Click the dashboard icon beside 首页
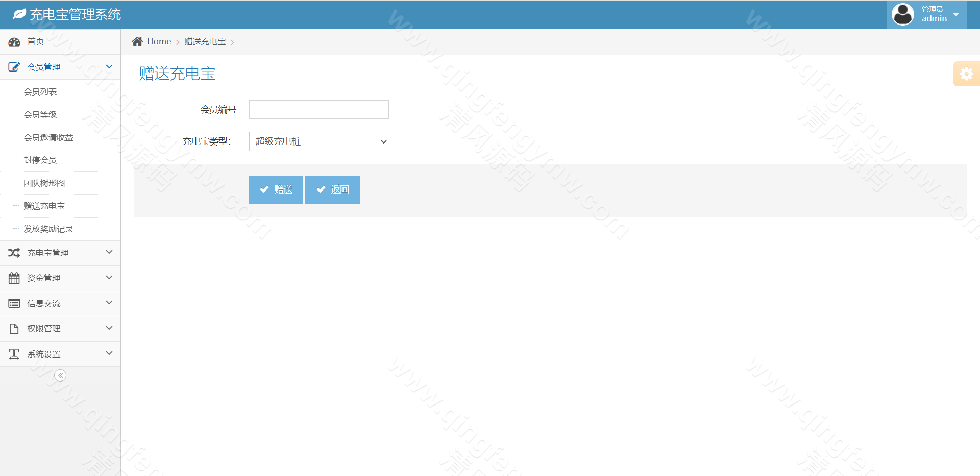Screen dimensions: 980x476 pyautogui.click(x=14, y=42)
